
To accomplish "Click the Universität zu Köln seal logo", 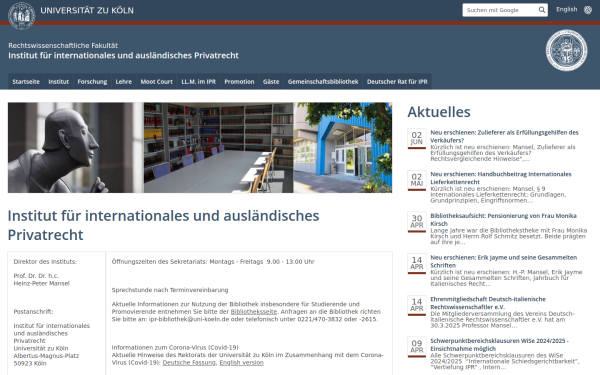I will click(21, 16).
